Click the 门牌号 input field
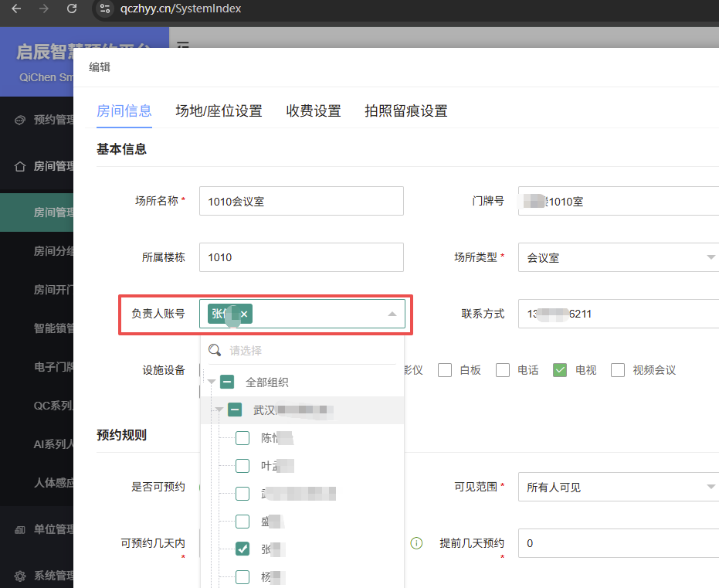Screen dimensions: 719x588 coord(619,201)
